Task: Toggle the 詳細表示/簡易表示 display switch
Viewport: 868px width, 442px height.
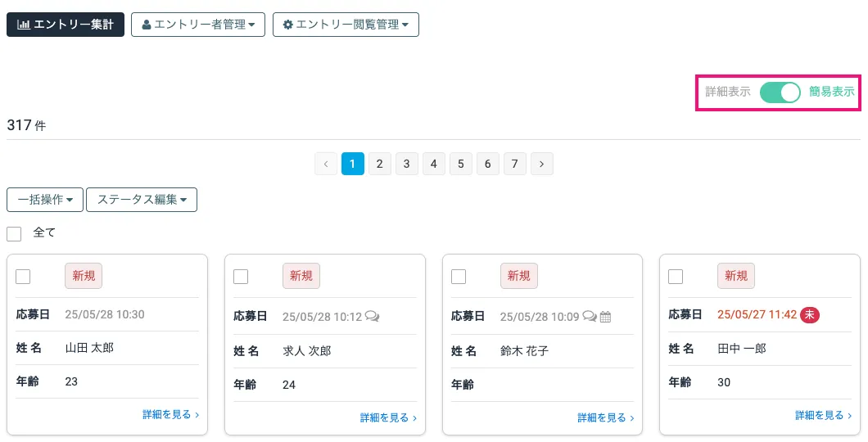Action: 780,92
